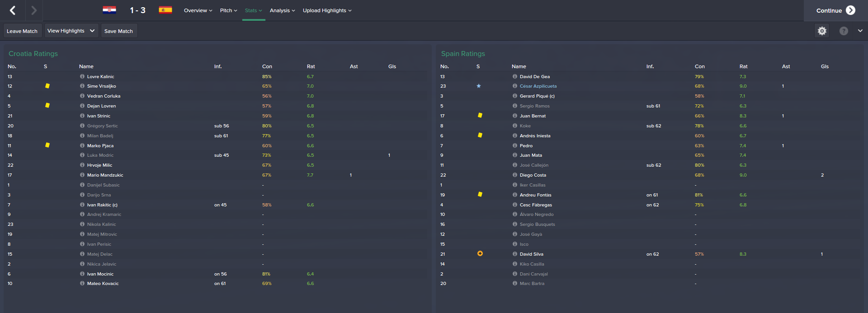Click the forward navigation arrow
868x313 pixels.
point(34,10)
